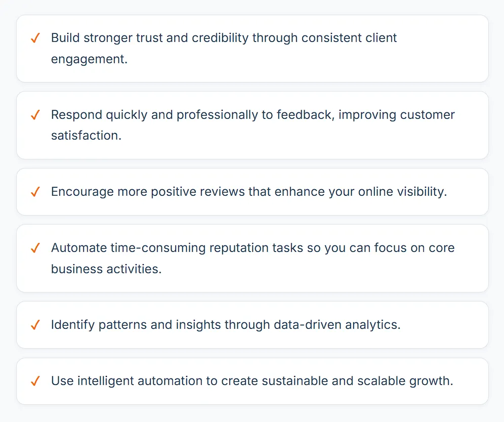504x422 pixels.
Task: Click the 'business activities.' text
Action: (x=106, y=269)
